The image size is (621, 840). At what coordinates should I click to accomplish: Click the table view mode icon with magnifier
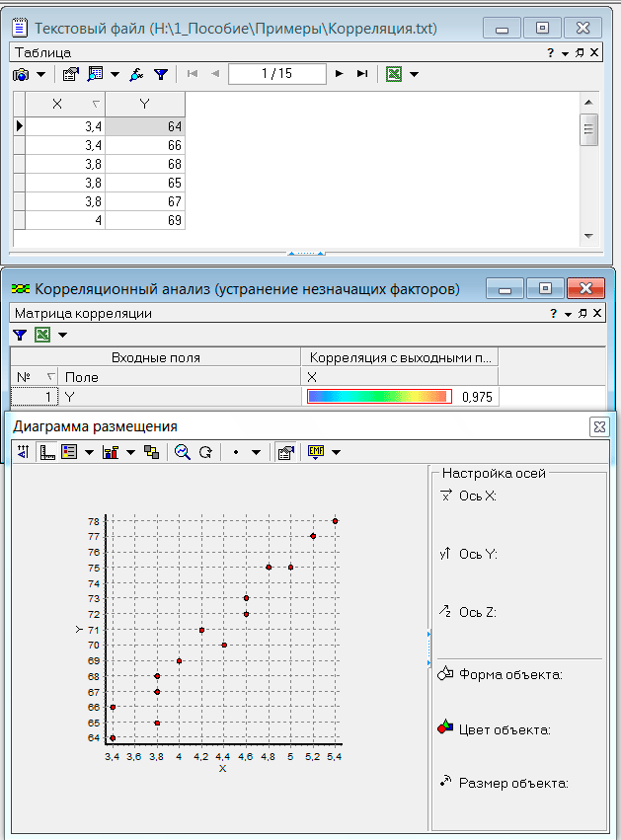tap(96, 74)
